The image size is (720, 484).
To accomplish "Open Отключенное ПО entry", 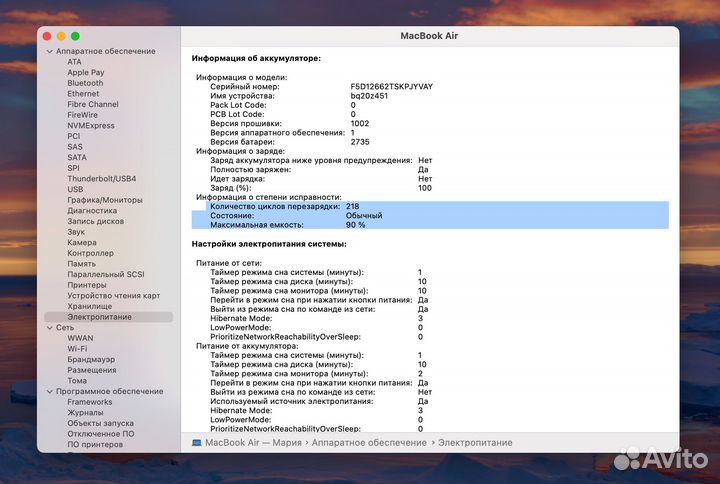I will click(101, 434).
